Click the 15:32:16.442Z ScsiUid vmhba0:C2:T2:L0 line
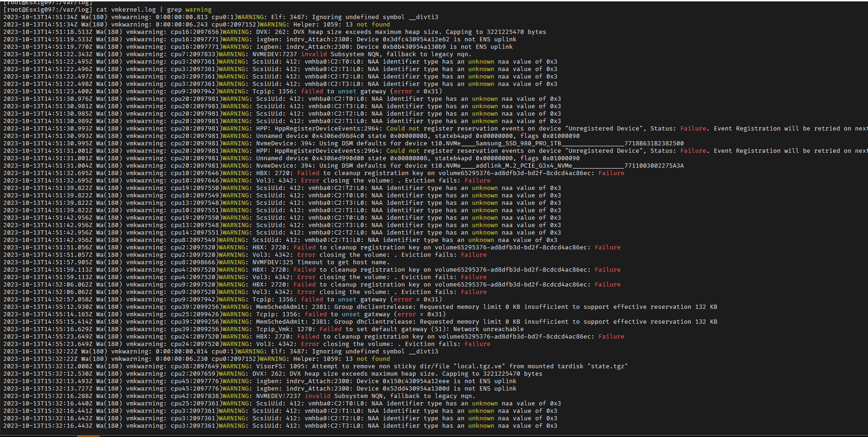 tap(280, 418)
